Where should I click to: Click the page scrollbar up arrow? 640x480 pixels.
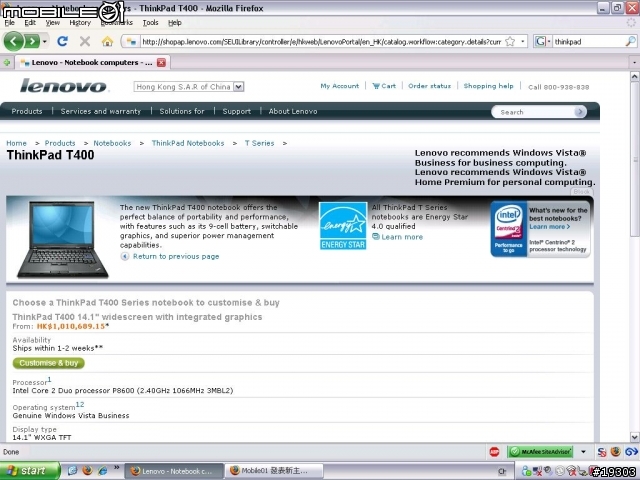point(635,76)
